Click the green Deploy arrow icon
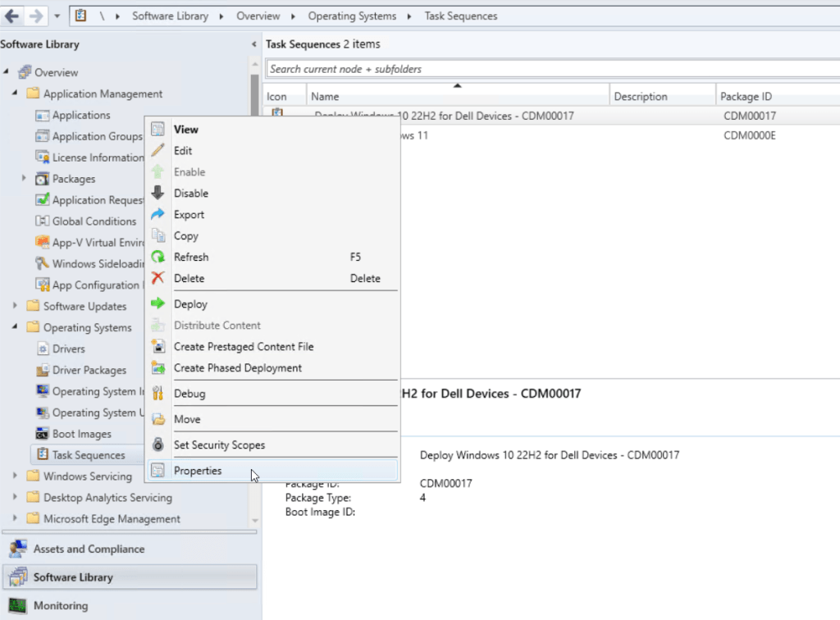This screenshot has height=620, width=840. click(158, 304)
